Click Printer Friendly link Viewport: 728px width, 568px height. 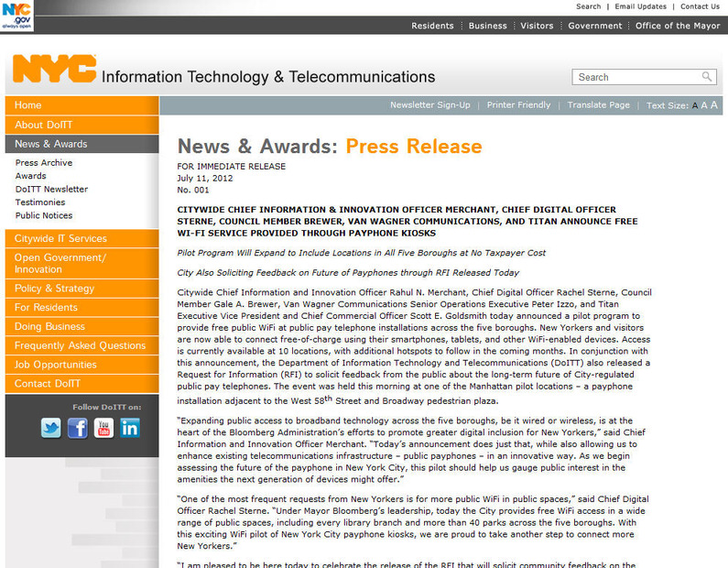pos(518,105)
